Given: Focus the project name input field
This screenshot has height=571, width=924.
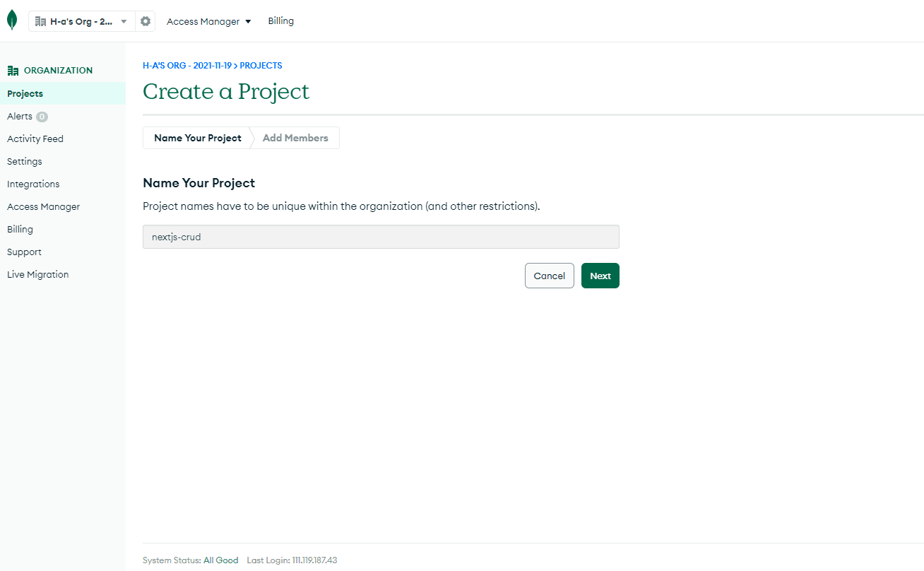Looking at the screenshot, I should (x=381, y=237).
